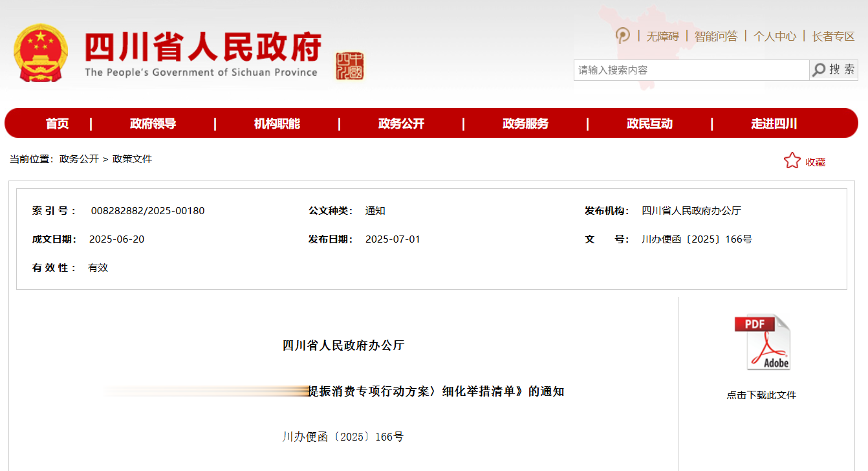The height and width of the screenshot is (471, 868).
Task: Click the magnifier 搜索 button
Action: (833, 70)
